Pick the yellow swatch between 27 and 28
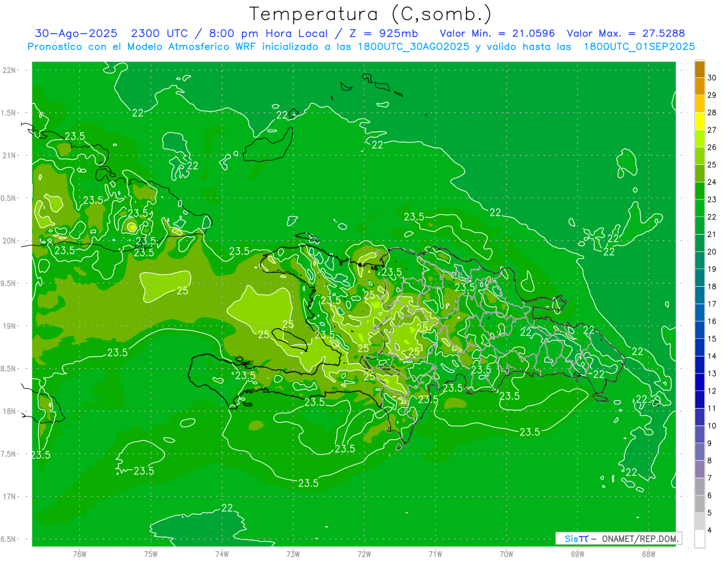The image size is (728, 562). pos(699,121)
